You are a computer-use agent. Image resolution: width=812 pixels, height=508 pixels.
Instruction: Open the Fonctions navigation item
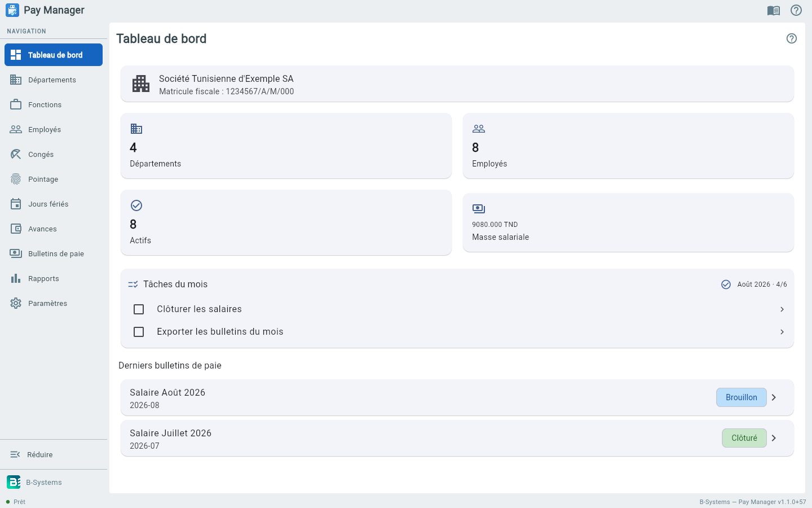[x=54, y=104]
